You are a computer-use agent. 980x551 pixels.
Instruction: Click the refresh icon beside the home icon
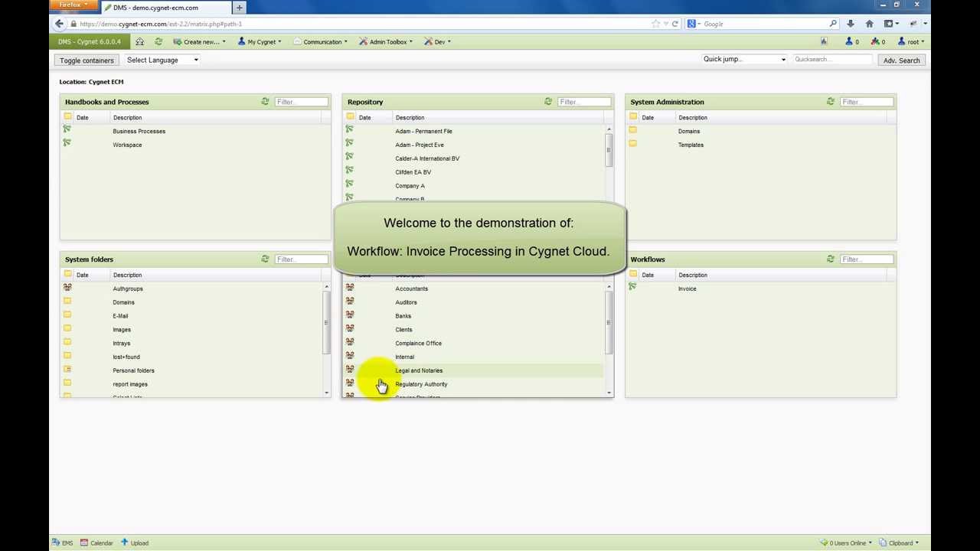(158, 41)
